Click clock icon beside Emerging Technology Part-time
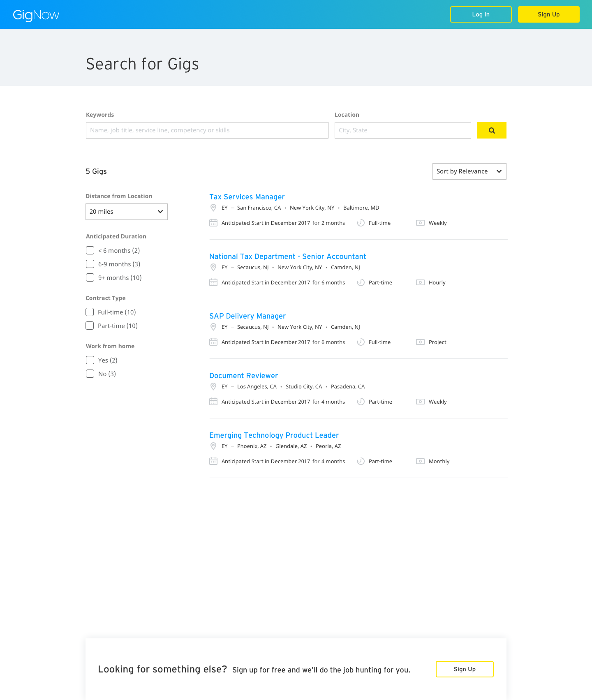Screen dimensions: 592x700 tap(361, 461)
